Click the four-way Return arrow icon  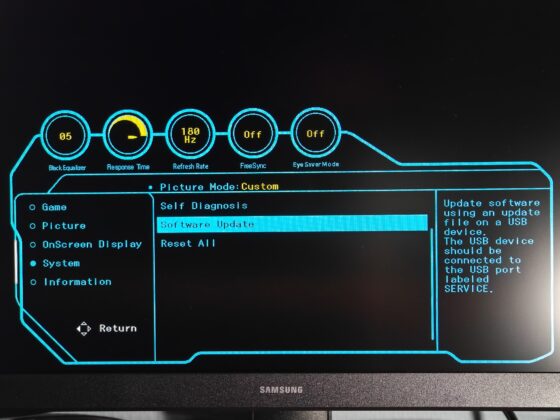84,329
